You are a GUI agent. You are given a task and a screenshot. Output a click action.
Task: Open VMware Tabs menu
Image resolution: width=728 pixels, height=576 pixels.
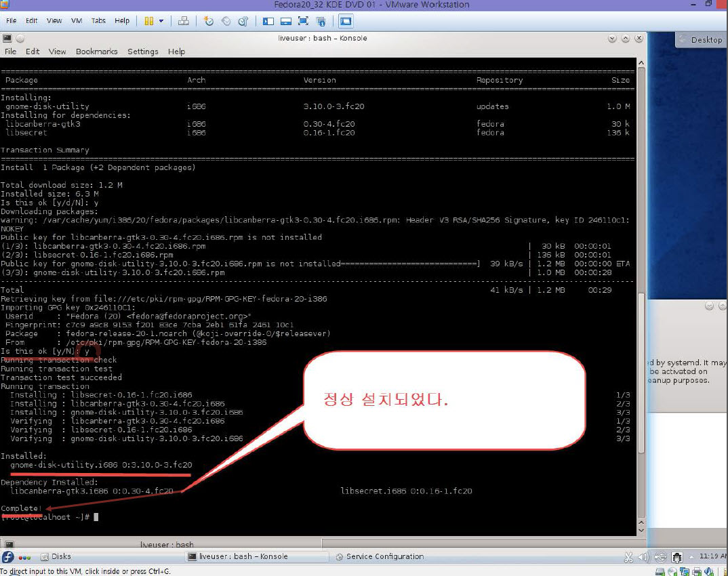98,21
